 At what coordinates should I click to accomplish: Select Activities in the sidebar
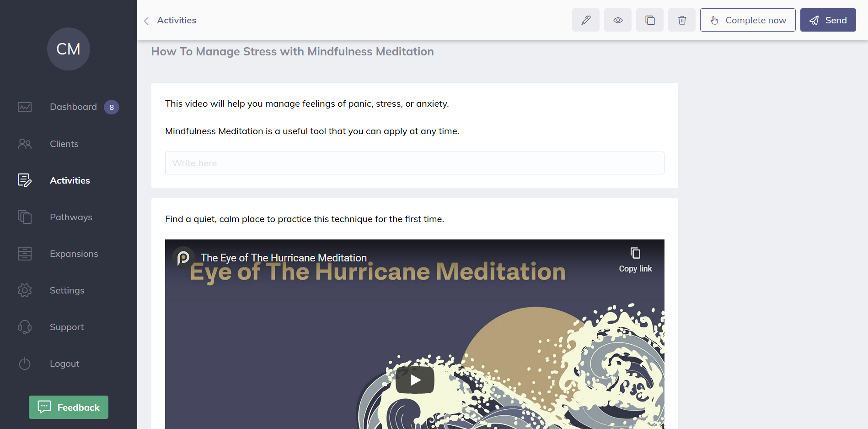pos(70,180)
